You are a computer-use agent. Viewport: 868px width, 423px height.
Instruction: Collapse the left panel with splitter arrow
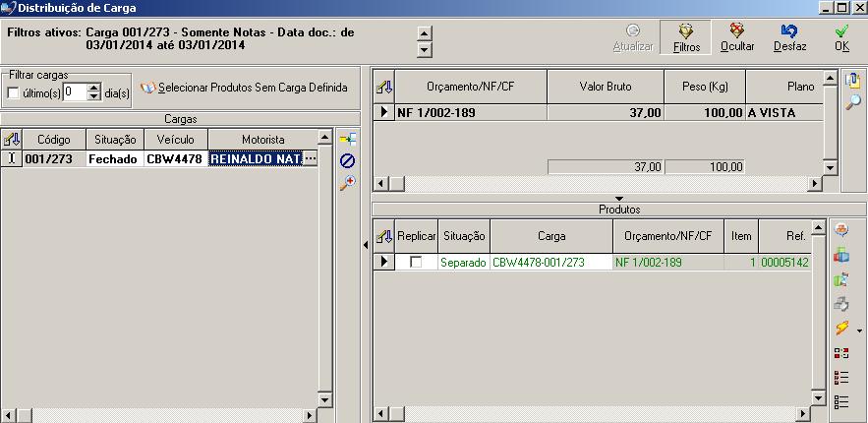pos(366,244)
